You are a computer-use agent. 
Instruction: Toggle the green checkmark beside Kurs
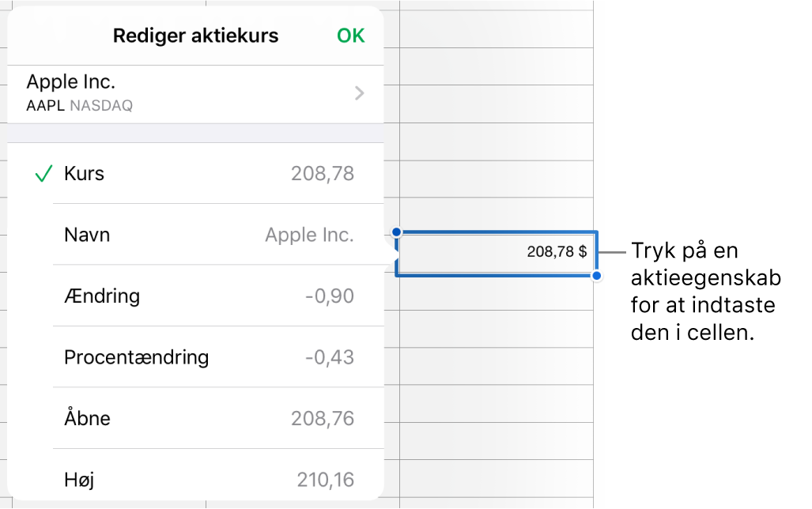click(43, 174)
